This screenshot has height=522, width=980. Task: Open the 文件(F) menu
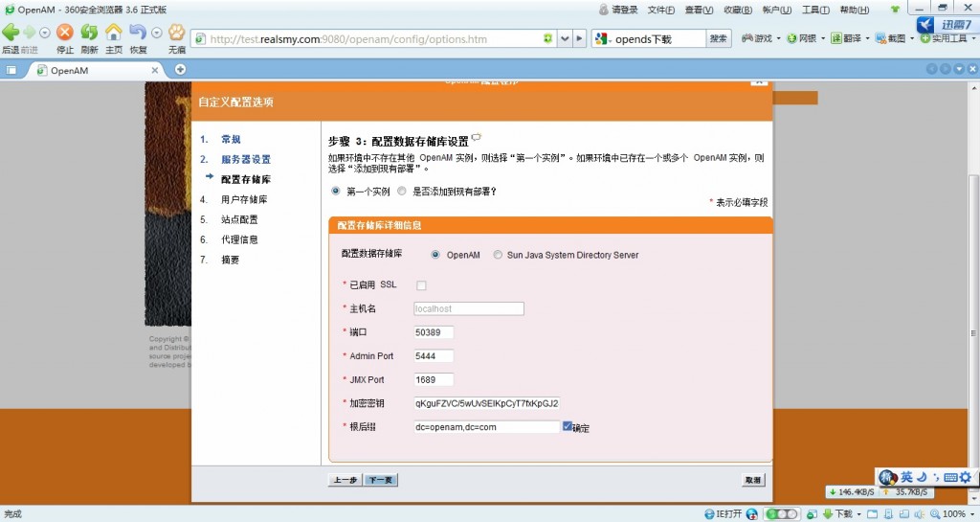660,10
